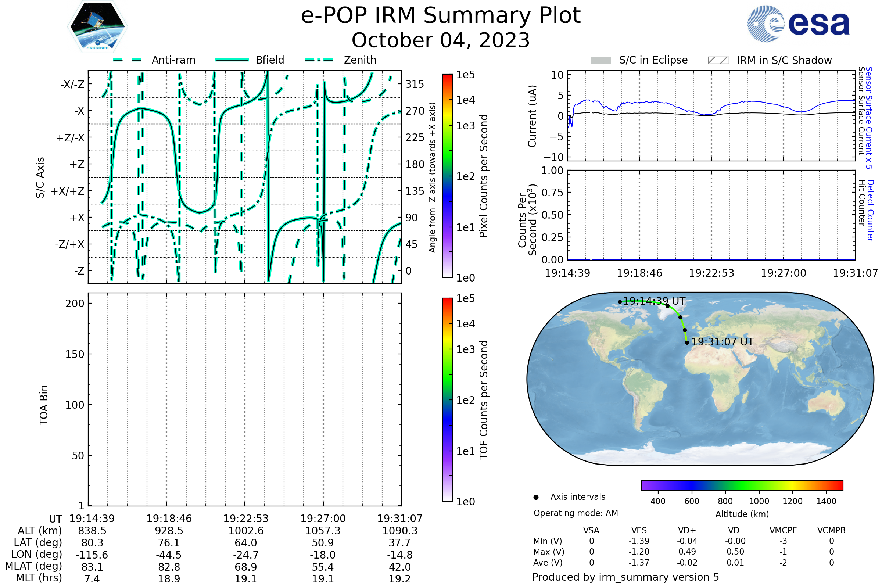Click the Zenith dash-dot legend marker

pyautogui.click(x=319, y=60)
